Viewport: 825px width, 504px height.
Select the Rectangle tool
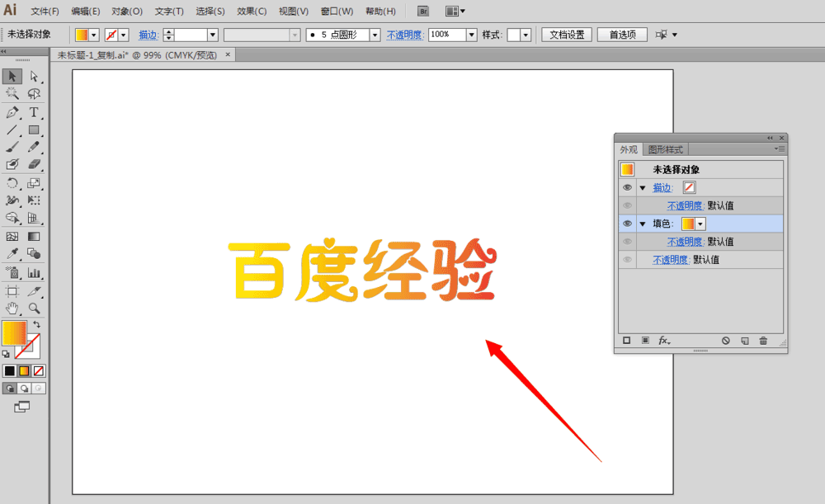click(34, 130)
